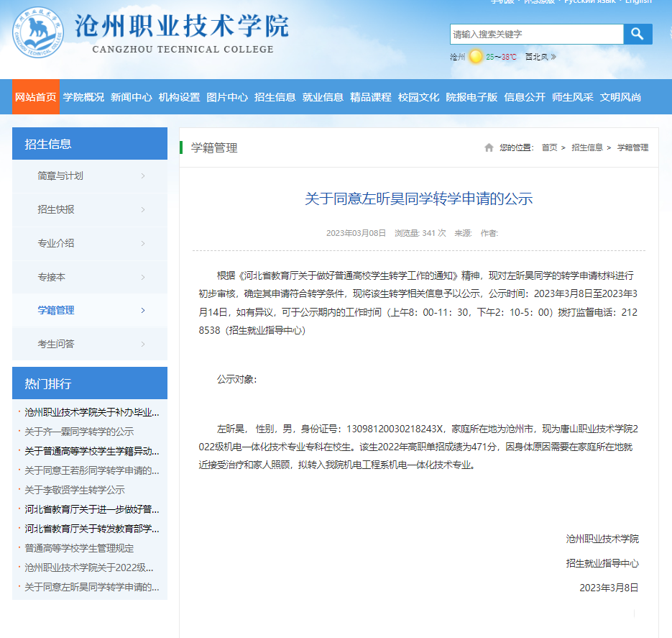Click the sun weather icon
Image resolution: width=672 pixels, height=638 pixels.
[476, 57]
